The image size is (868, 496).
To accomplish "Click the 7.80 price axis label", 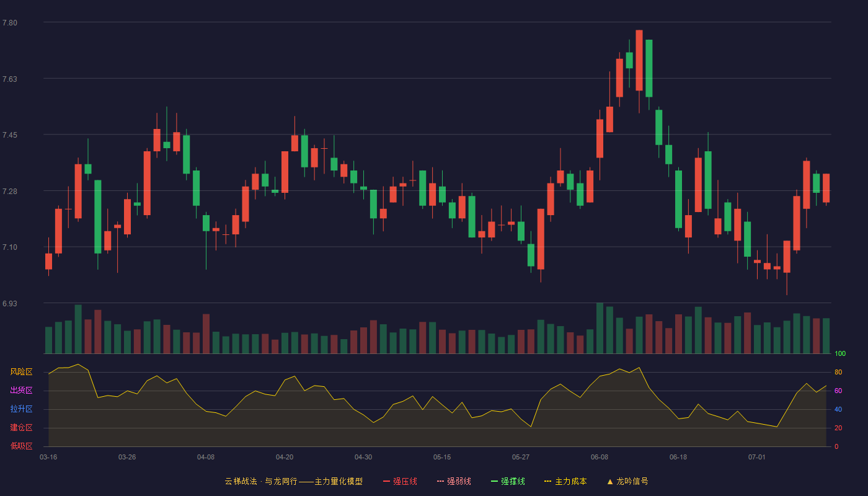I will (x=10, y=23).
